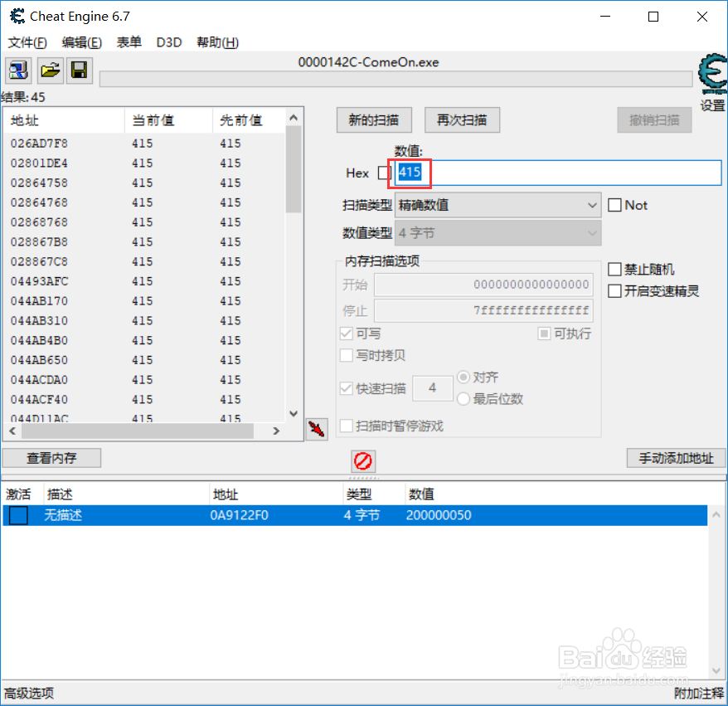Select result address 02864758
The height and width of the screenshot is (706, 728).
point(39,183)
